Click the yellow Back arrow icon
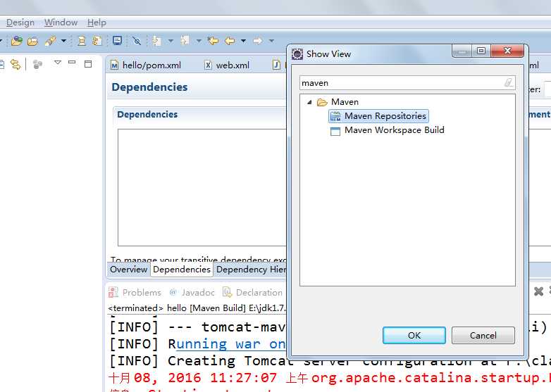551x392 pixels. point(230,41)
